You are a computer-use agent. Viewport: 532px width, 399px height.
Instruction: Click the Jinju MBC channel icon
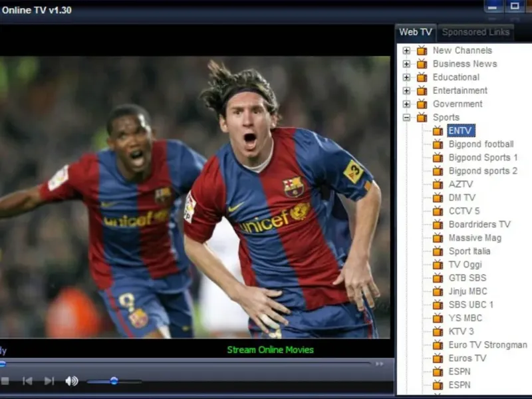438,291
